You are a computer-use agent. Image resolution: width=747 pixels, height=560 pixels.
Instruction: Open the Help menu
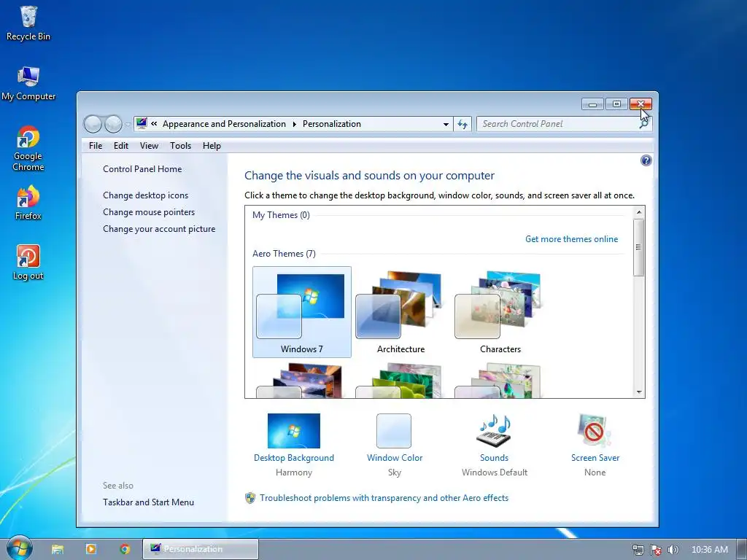[212, 146]
